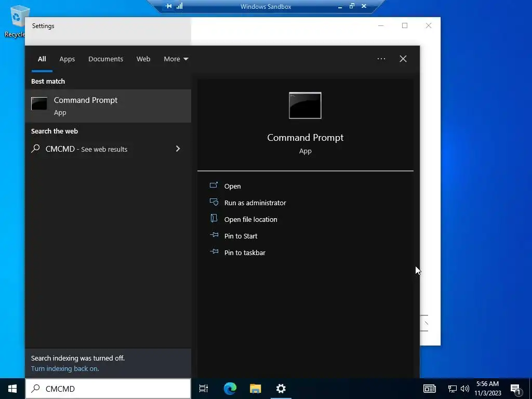The image size is (532, 399).
Task: Open the search options ellipsis menu
Action: click(381, 59)
